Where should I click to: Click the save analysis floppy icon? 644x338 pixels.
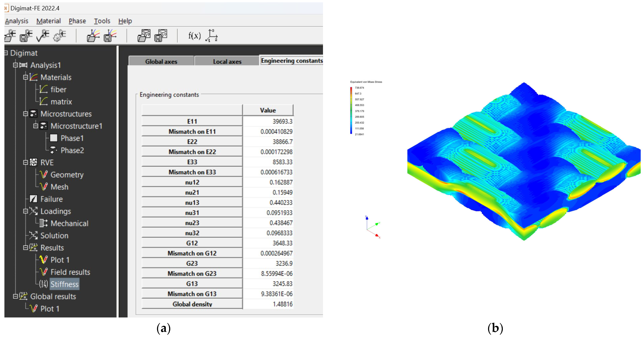pyautogui.click(x=26, y=36)
